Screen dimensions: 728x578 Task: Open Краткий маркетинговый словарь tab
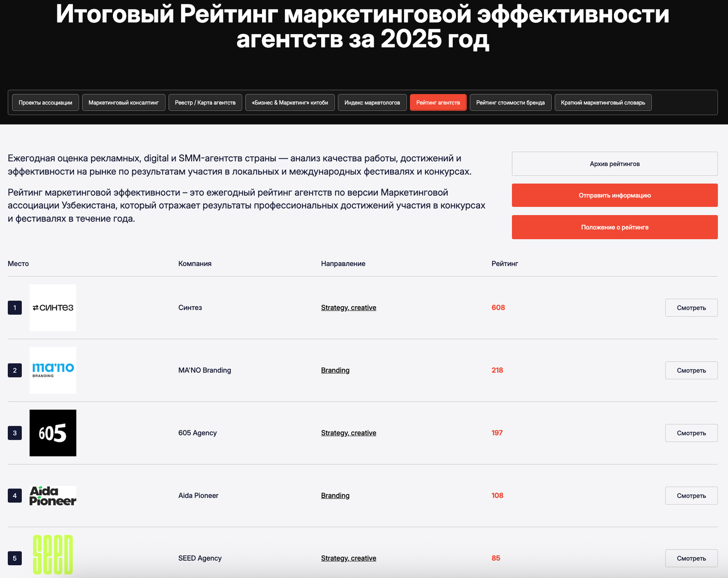coord(603,102)
